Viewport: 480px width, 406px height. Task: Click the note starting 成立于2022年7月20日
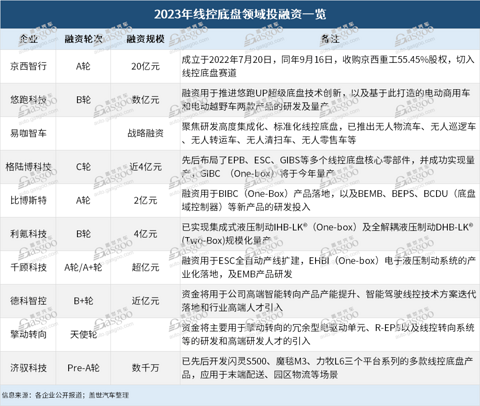328,66
